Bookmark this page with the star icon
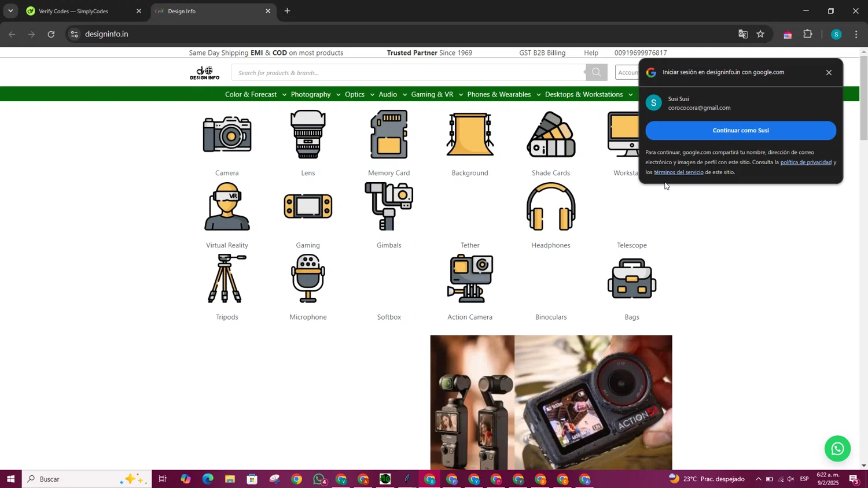Screen dimensions: 868x488 tap(760, 34)
